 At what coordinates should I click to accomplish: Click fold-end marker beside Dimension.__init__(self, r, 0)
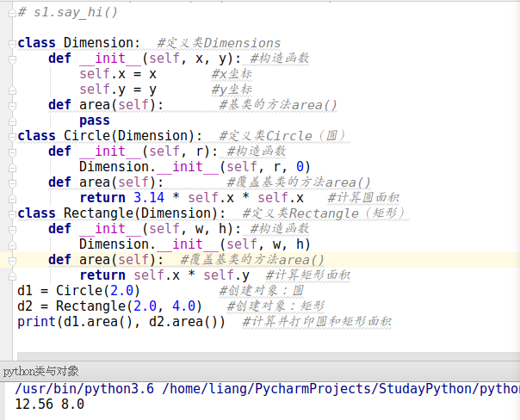[x=12, y=168]
